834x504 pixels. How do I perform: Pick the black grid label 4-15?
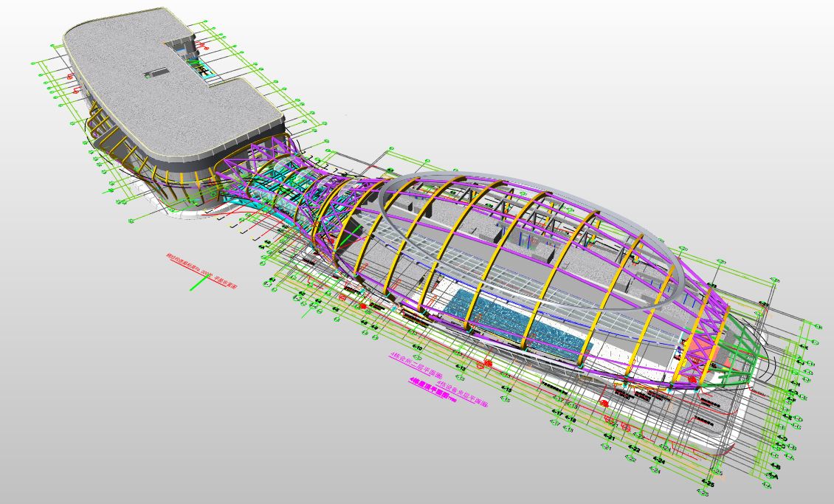(x=506, y=390)
